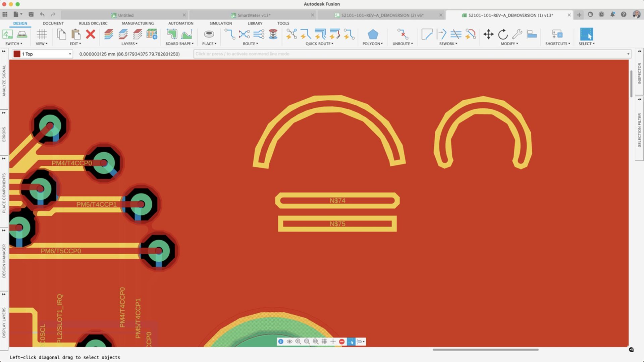Select the differential pair routing icon

(x=244, y=34)
